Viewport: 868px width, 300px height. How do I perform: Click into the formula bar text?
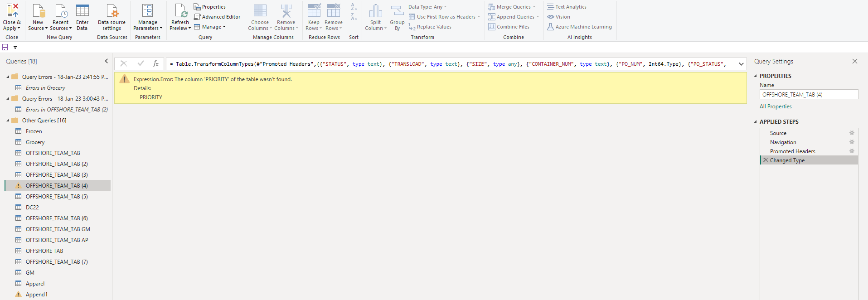[451, 64]
